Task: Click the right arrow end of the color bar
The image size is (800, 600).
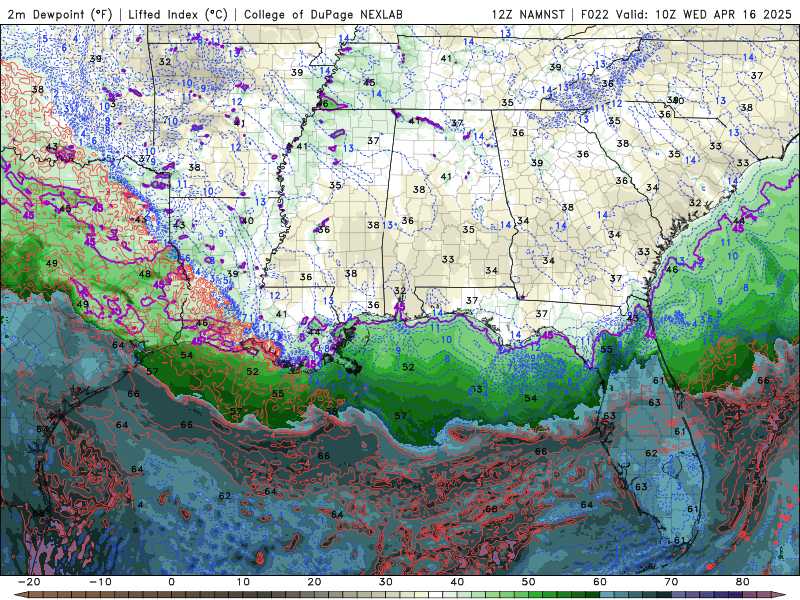Action: [778, 595]
